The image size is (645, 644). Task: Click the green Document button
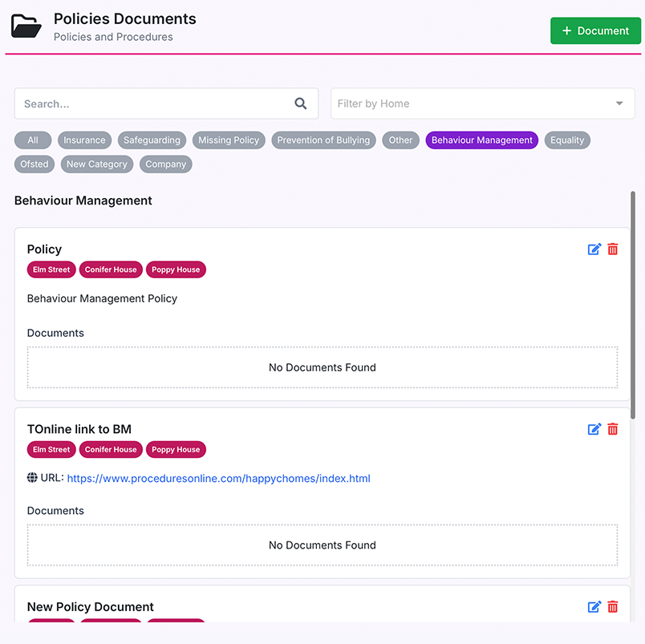click(x=595, y=30)
